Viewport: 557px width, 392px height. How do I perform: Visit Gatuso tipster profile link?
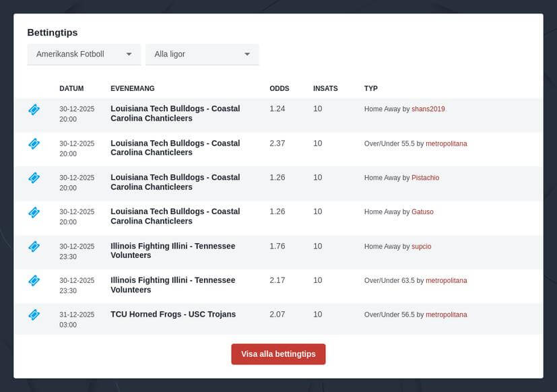(422, 212)
